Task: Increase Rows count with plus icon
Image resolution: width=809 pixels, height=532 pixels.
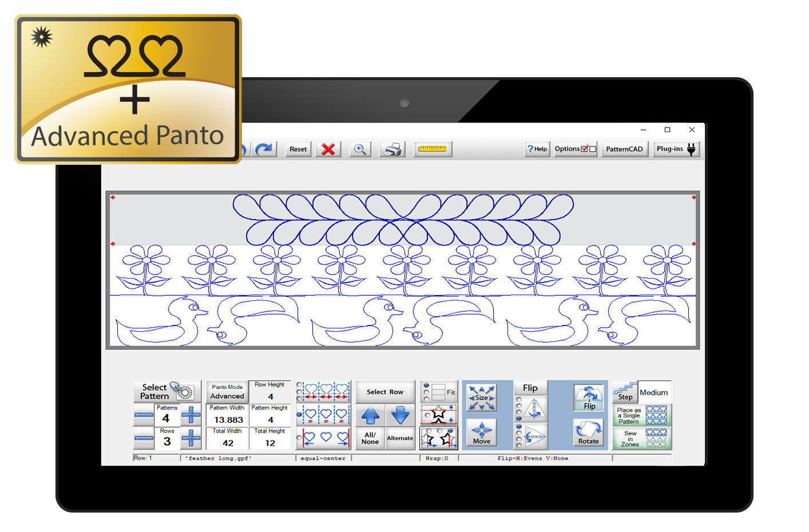Action: click(191, 439)
